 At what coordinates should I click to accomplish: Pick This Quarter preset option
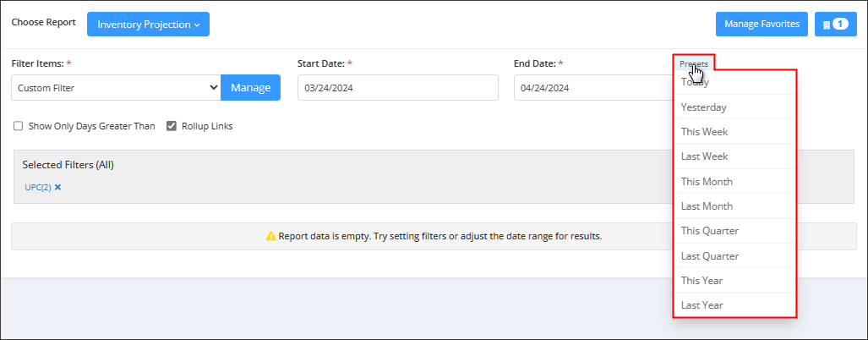pos(734,231)
